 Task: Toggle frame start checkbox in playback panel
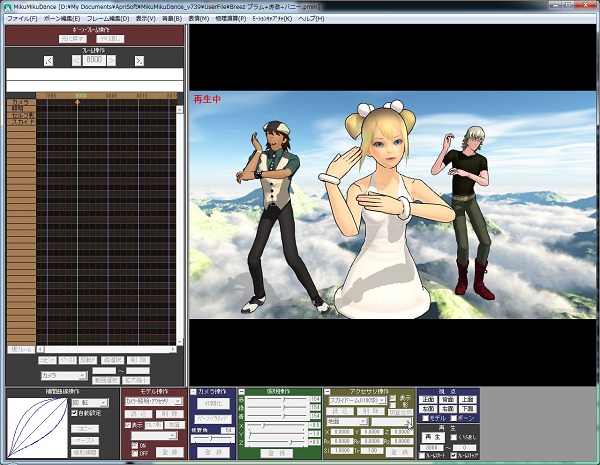click(422, 455)
